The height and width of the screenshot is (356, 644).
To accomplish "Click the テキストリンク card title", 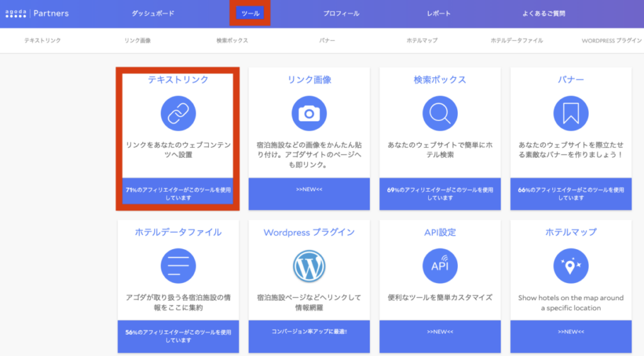I will (x=178, y=80).
